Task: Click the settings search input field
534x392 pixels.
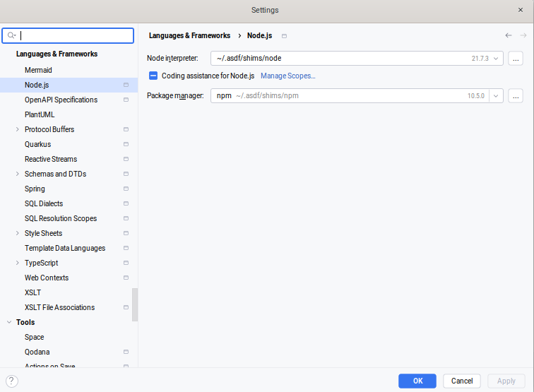Action: pyautogui.click(x=74, y=35)
